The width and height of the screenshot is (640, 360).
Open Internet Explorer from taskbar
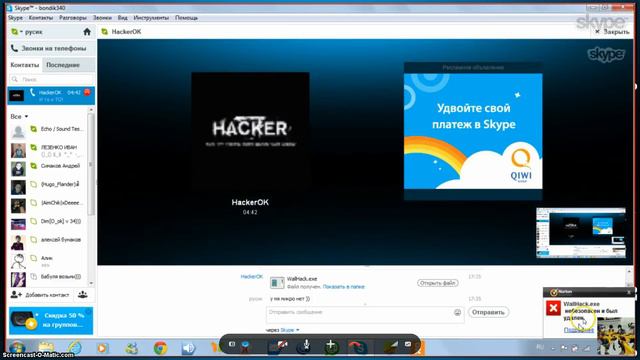(x=74, y=348)
